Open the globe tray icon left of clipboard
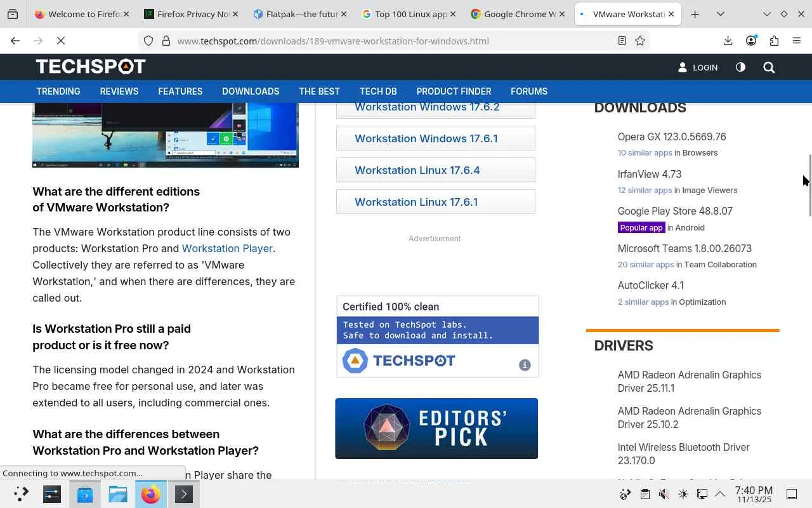The image size is (812, 508). [x=625, y=494]
